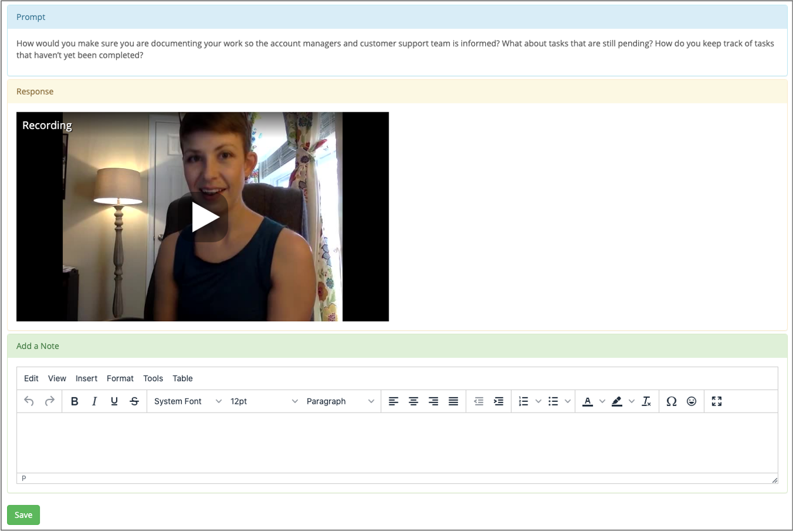Toggle strikethrough formatting
Image resolution: width=793 pixels, height=532 pixels.
coord(134,401)
